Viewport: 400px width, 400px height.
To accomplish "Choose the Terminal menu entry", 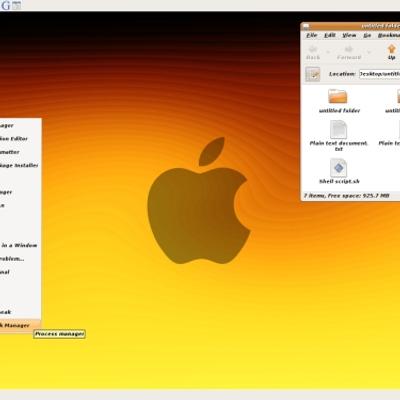I will point(20,272).
